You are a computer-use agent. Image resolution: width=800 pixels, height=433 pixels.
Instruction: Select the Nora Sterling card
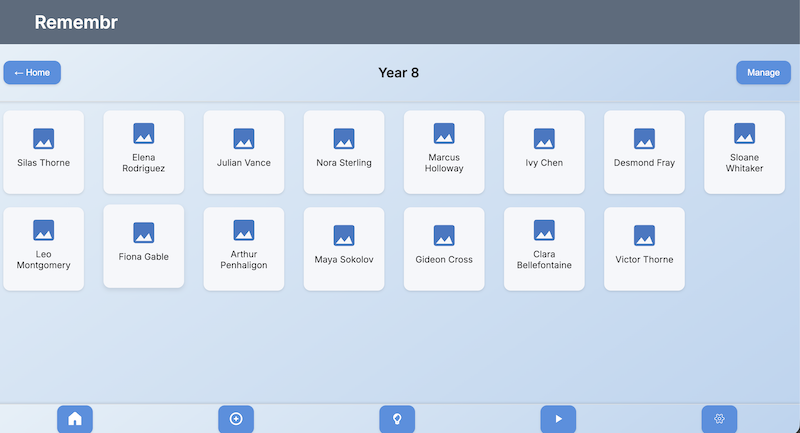tap(344, 151)
